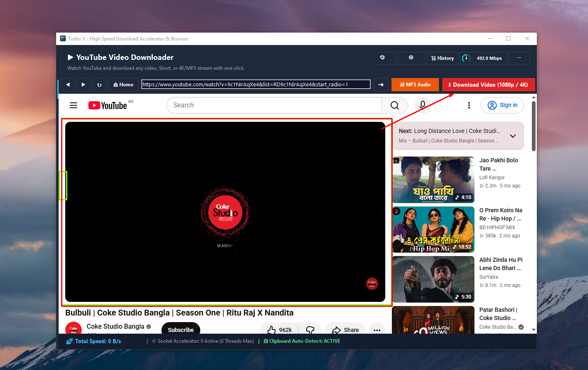Click the 492.9 Mbps speed meter

(x=483, y=58)
